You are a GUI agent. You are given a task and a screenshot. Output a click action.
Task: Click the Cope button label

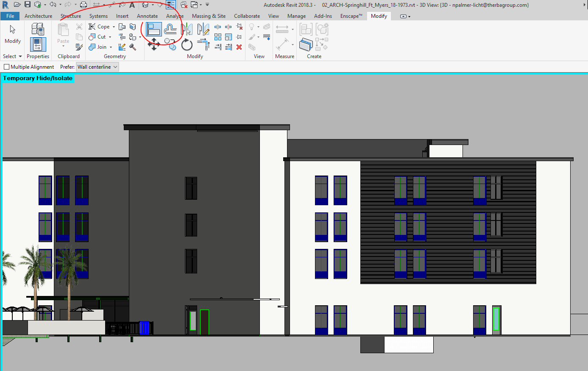point(103,27)
